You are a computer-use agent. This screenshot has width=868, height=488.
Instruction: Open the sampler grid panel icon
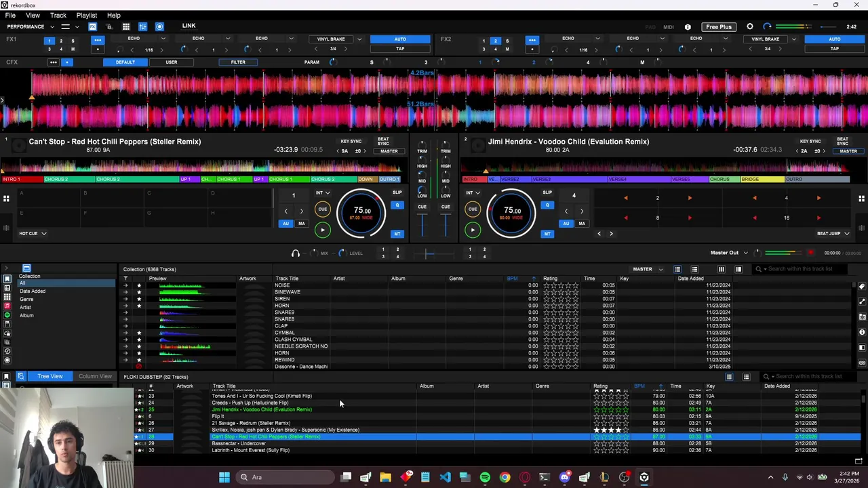[x=125, y=26]
